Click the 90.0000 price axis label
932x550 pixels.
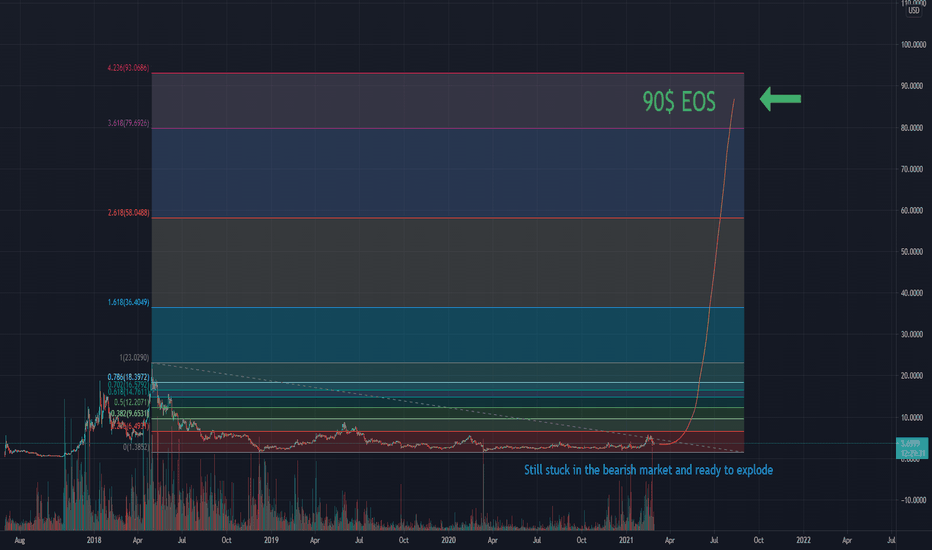coord(913,86)
